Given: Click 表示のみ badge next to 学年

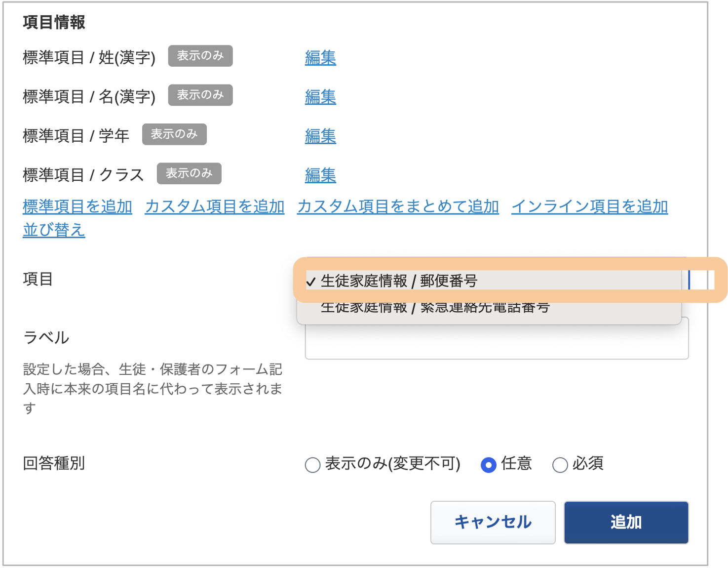Looking at the screenshot, I should 174,134.
